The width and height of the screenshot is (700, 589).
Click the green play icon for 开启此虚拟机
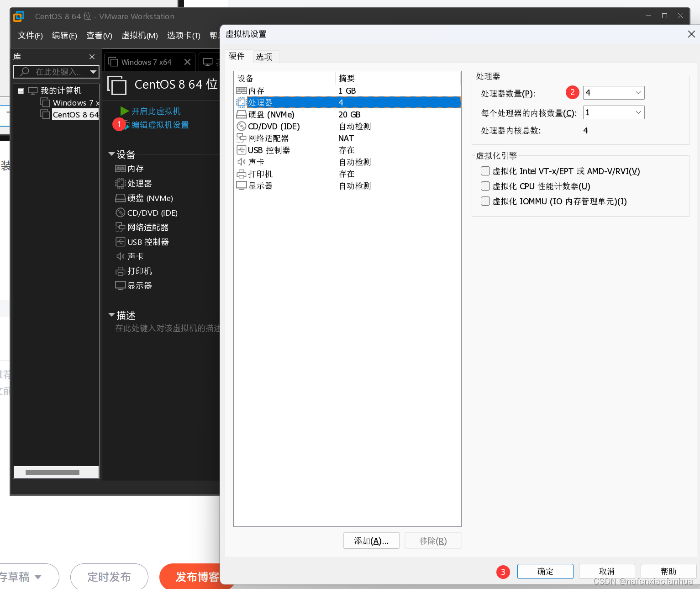click(124, 111)
